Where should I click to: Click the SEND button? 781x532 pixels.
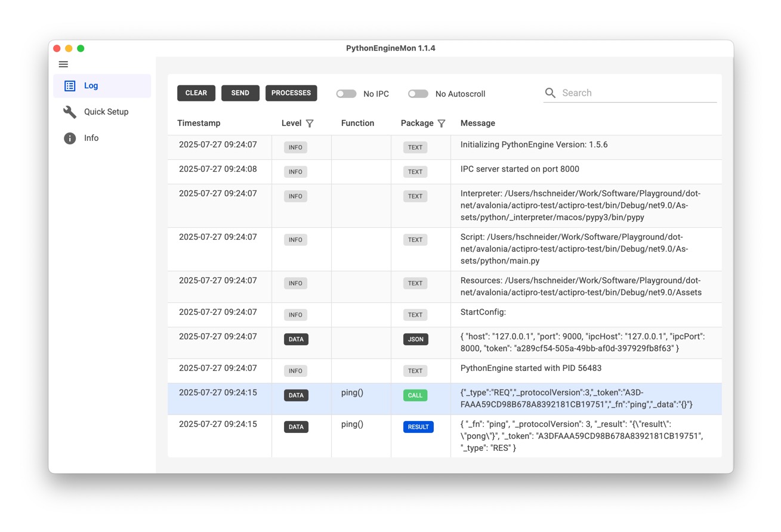240,93
